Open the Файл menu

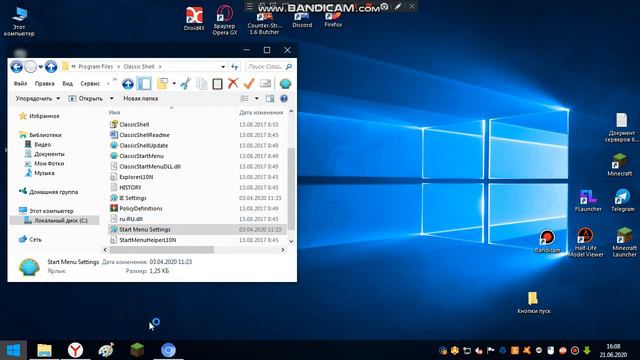pyautogui.click(x=20, y=84)
